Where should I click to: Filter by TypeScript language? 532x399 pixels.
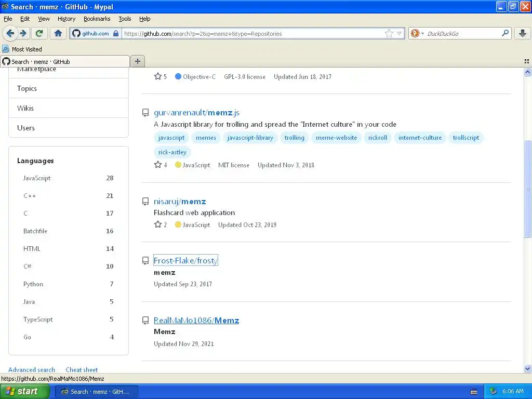click(68, 319)
